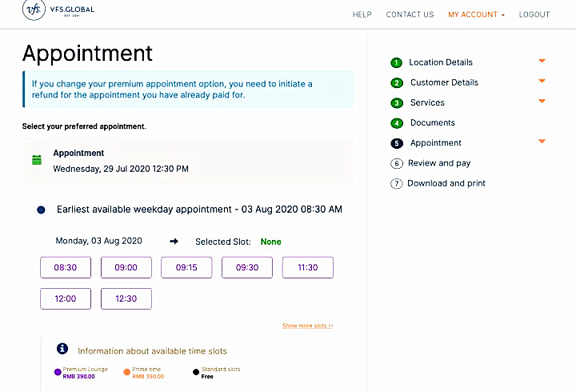
Task: Click the information icon about time slots
Action: 62,349
